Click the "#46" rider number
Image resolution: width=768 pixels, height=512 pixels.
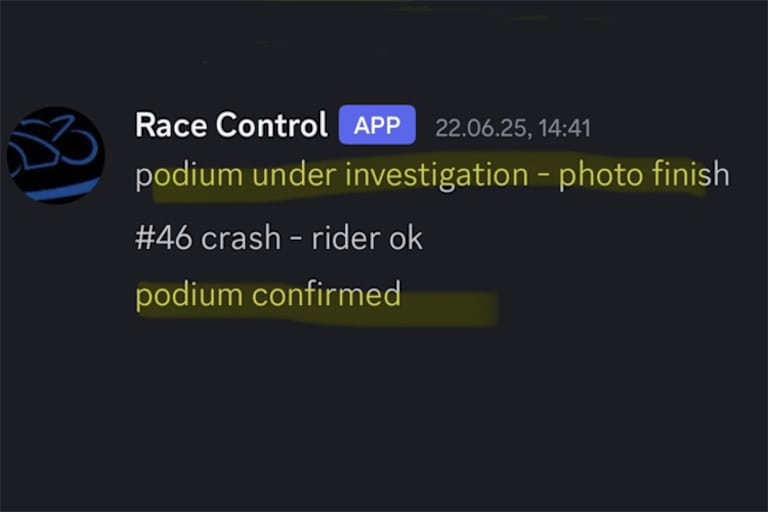tap(163, 238)
